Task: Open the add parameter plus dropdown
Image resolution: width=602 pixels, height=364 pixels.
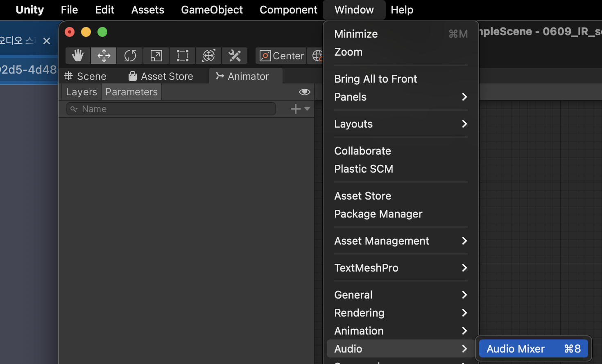Action: (x=300, y=109)
